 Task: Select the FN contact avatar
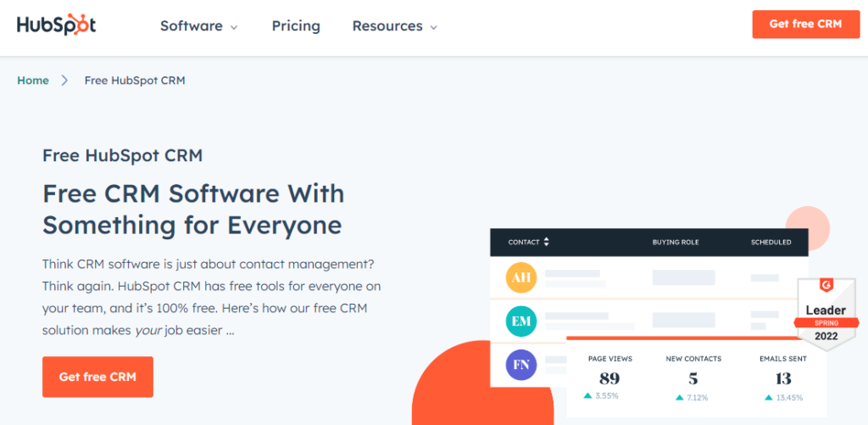(x=521, y=364)
